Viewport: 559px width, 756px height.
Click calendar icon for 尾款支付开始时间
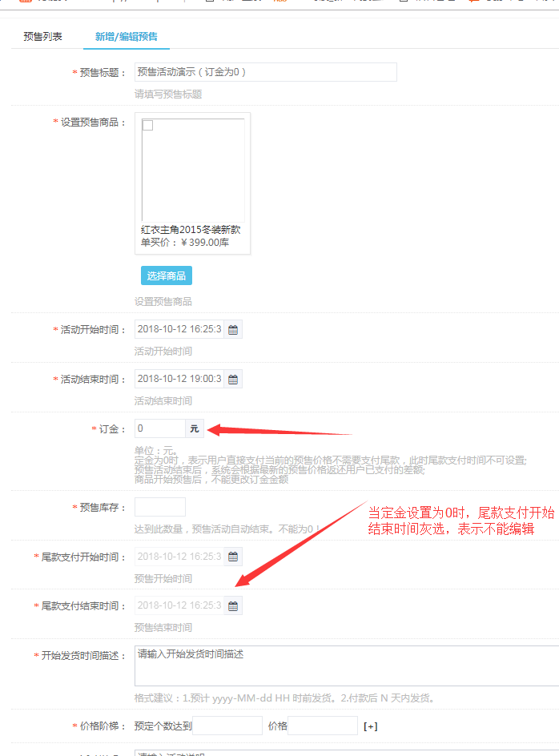coord(233,557)
